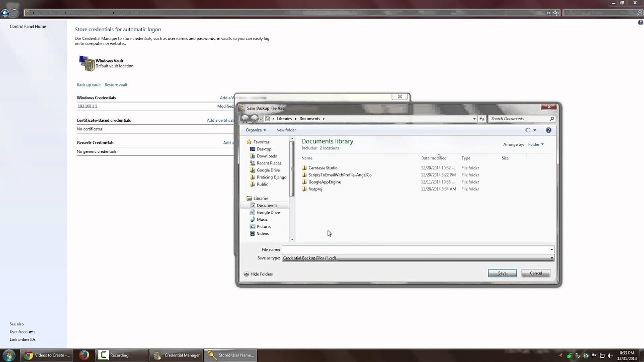Click the navigation pane scrollbar
Image resolution: width=644 pixels, height=362 pixels.
pyautogui.click(x=292, y=169)
